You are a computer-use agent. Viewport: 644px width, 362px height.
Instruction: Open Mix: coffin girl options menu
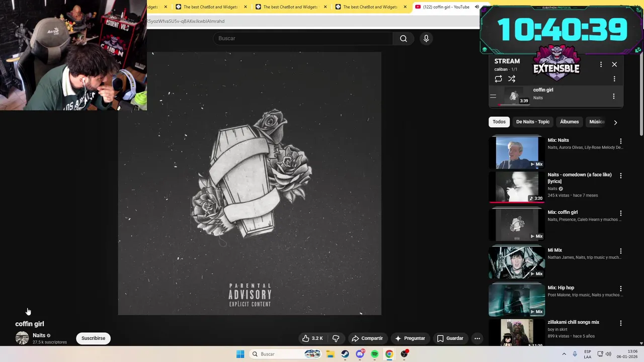[x=620, y=213]
